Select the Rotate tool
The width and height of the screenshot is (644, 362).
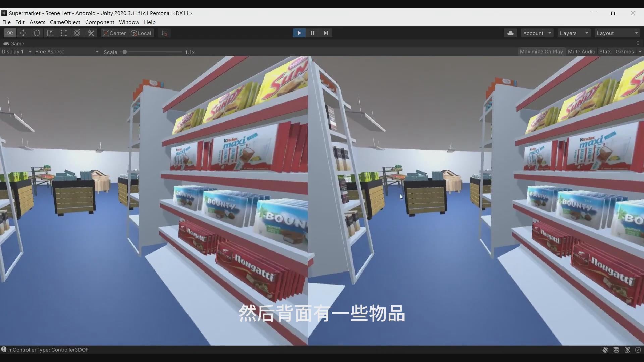pyautogui.click(x=37, y=33)
